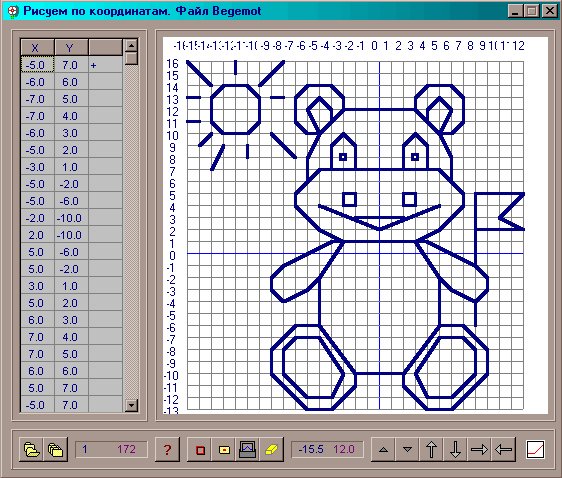562x478 pixels.
Task: Move drawing with the right arrow
Action: pos(479,449)
